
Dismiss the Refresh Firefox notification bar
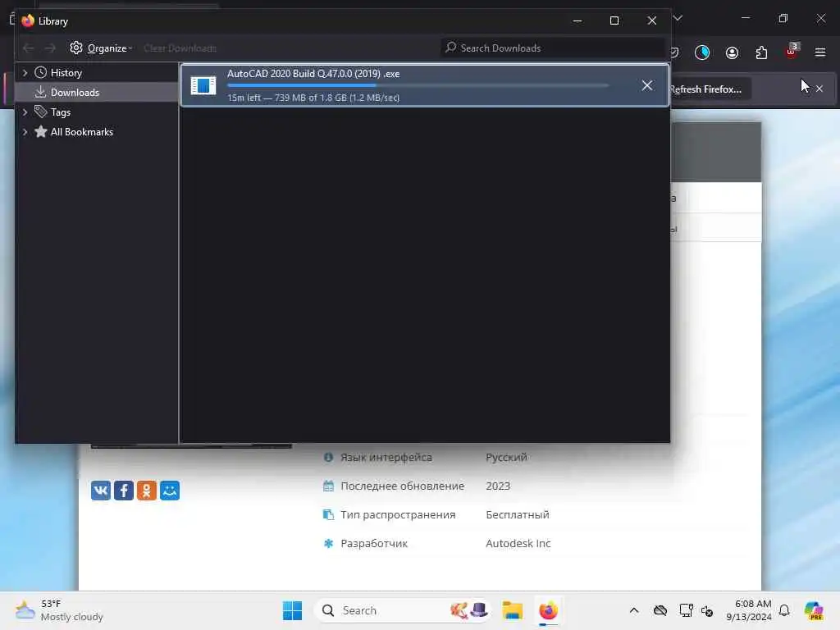[x=819, y=89]
